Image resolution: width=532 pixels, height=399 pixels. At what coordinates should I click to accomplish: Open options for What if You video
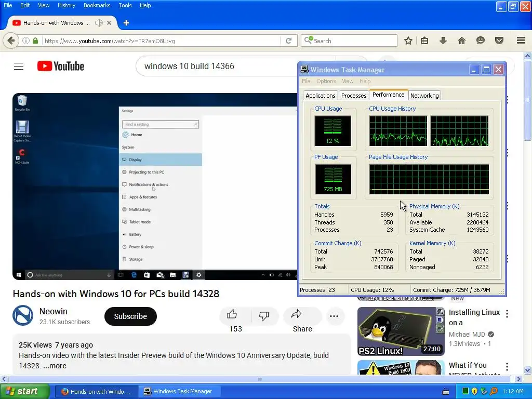tap(507, 366)
